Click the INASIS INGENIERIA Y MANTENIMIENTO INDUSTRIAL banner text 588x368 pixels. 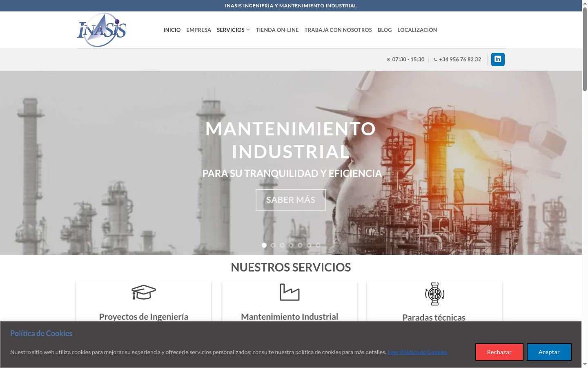coord(291,6)
